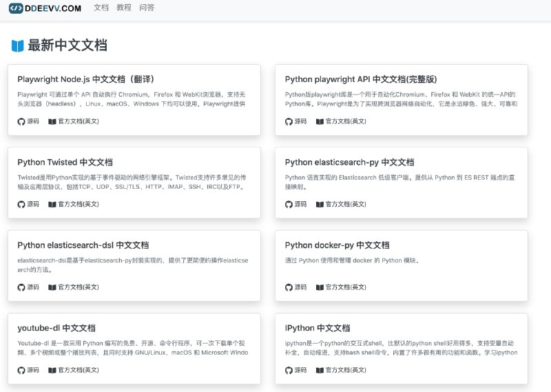Open Python elasticsearch-dsl 中文文档 title
The image size is (551, 392).
(83, 245)
